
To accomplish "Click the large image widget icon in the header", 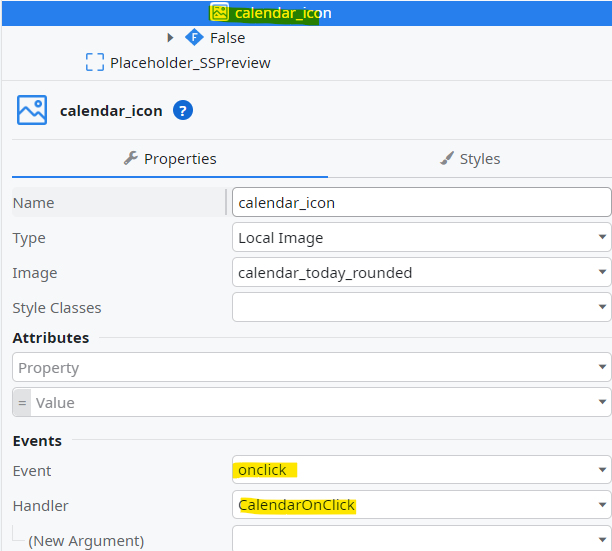I will (x=32, y=110).
